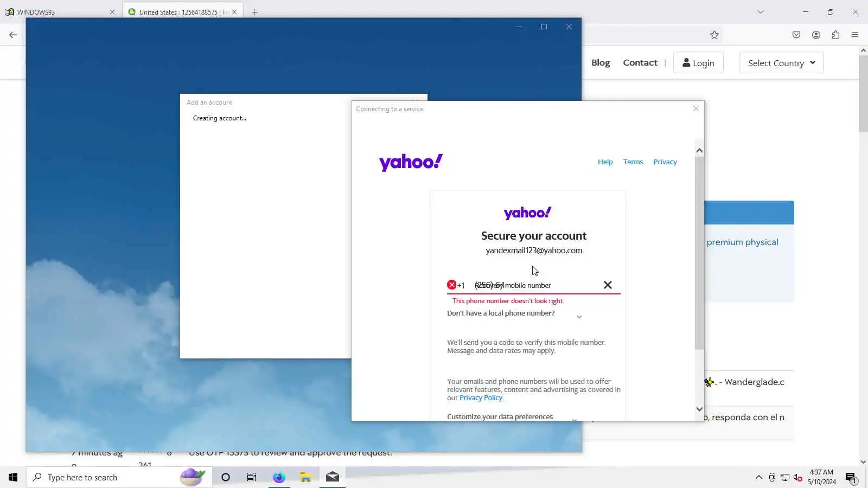The image size is (868, 488).
Task: Click the user icon in the Login button
Action: (x=686, y=63)
